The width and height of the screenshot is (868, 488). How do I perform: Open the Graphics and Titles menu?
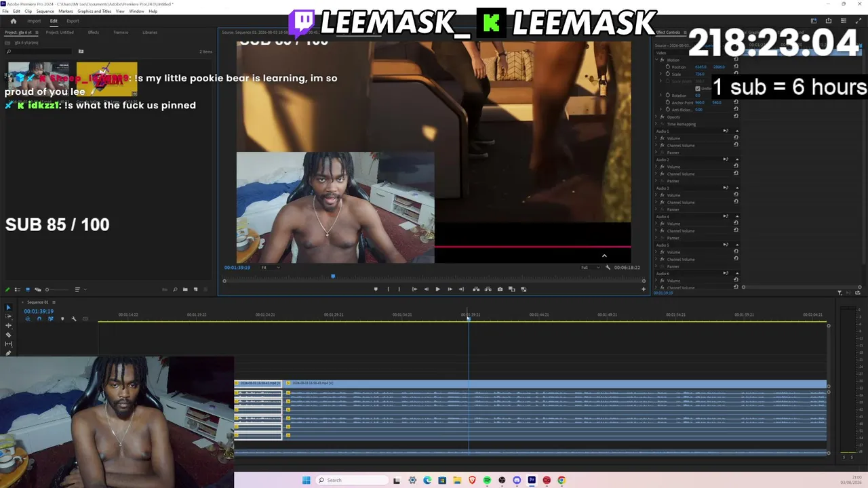coord(94,12)
